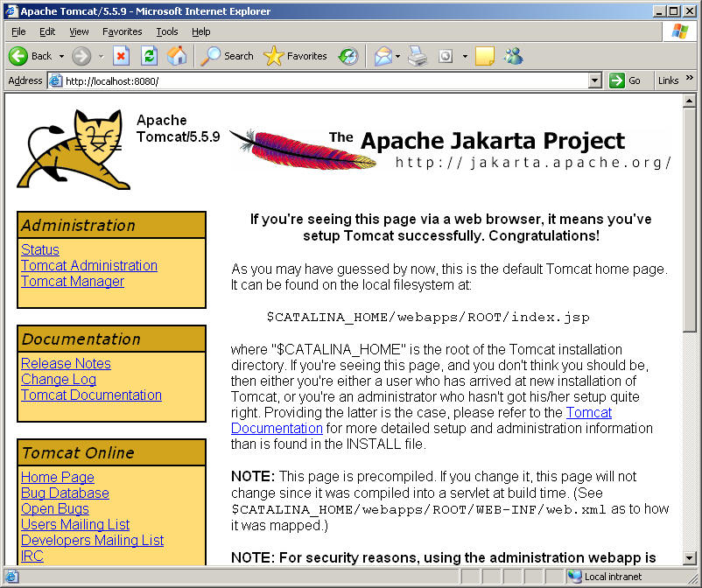
Task: Click the $CATALINA_HOME/webapps/ROOT/index.jsp path text
Action: (428, 318)
